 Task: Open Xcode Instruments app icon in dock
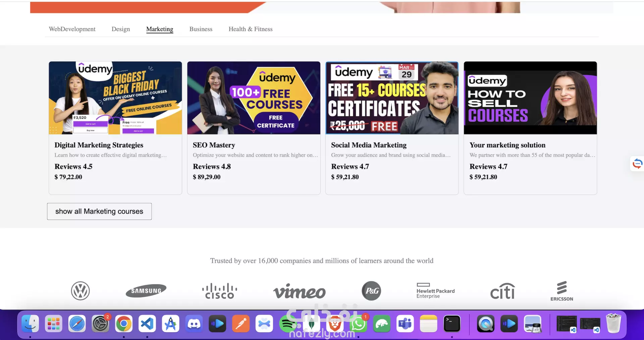171,324
